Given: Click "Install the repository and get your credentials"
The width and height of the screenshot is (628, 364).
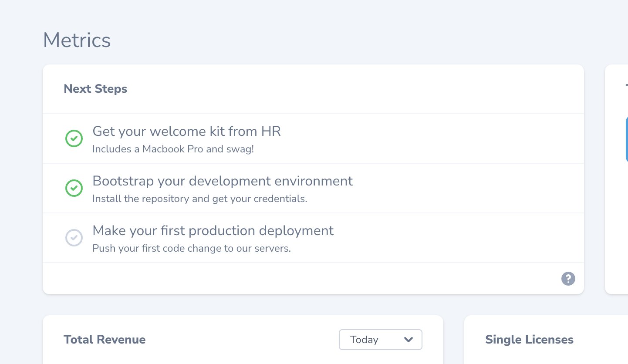Looking at the screenshot, I should click(x=200, y=199).
